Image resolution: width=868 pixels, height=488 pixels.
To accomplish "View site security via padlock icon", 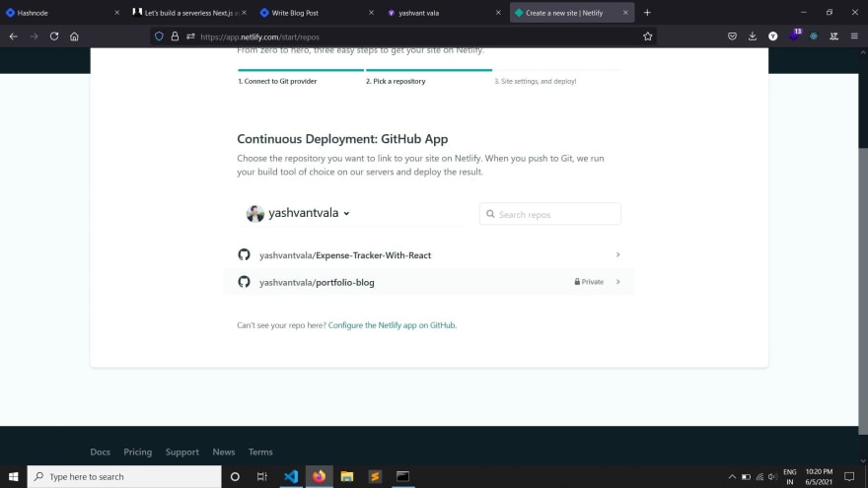I will point(175,36).
